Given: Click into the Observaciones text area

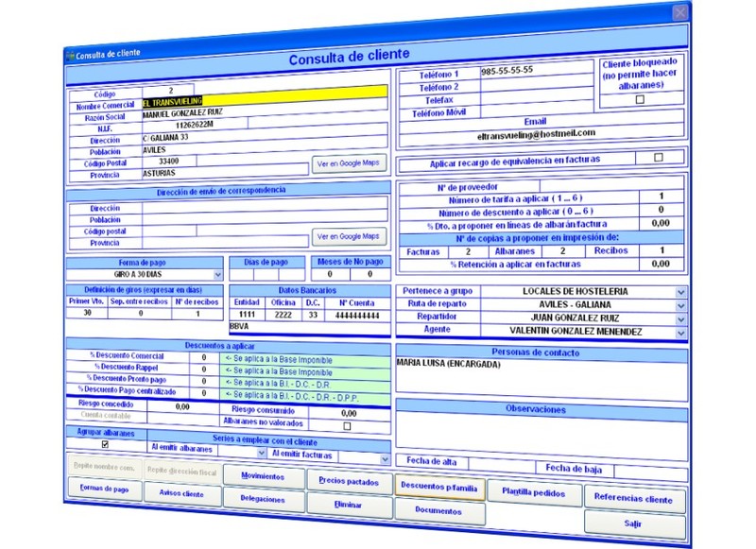Looking at the screenshot, I should pyautogui.click(x=541, y=433).
